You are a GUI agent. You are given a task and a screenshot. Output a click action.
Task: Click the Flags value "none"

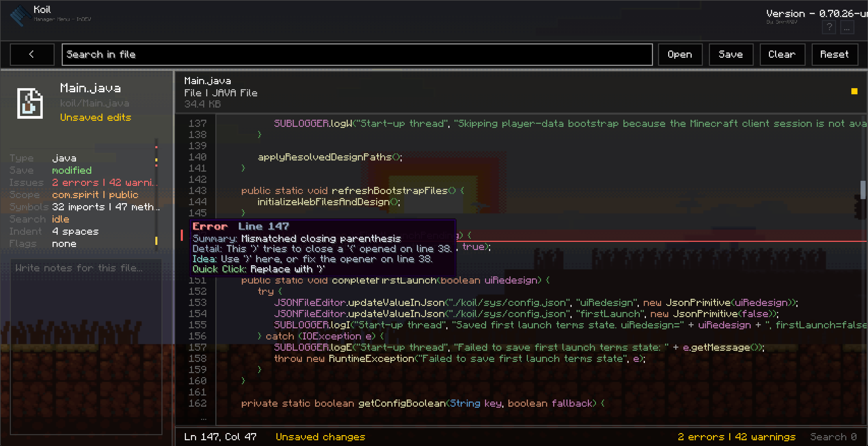[64, 244]
